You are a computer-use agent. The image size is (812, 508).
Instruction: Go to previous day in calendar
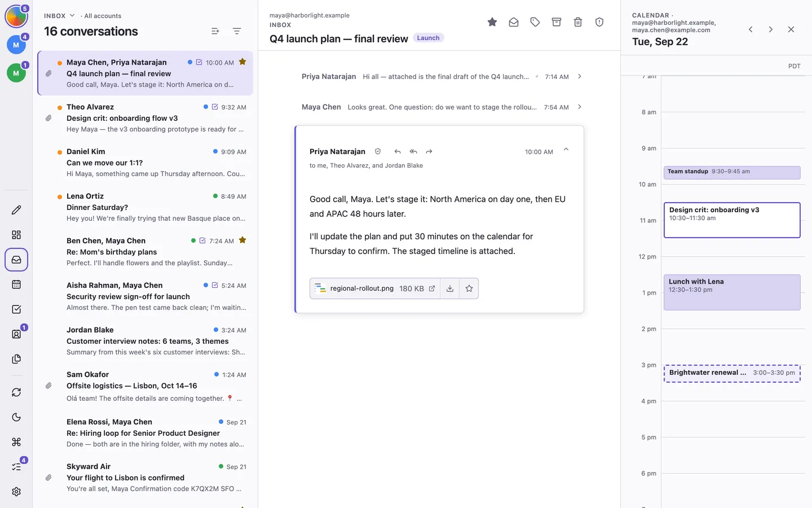coord(751,29)
